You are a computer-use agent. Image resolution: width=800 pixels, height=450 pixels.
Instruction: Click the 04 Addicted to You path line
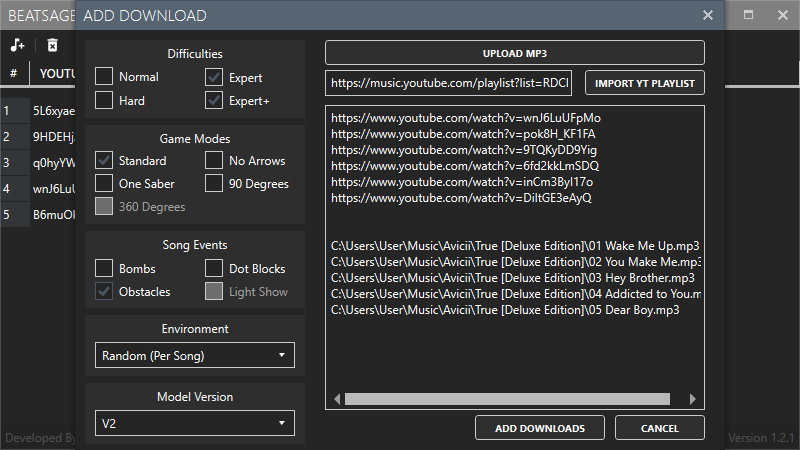pos(516,294)
